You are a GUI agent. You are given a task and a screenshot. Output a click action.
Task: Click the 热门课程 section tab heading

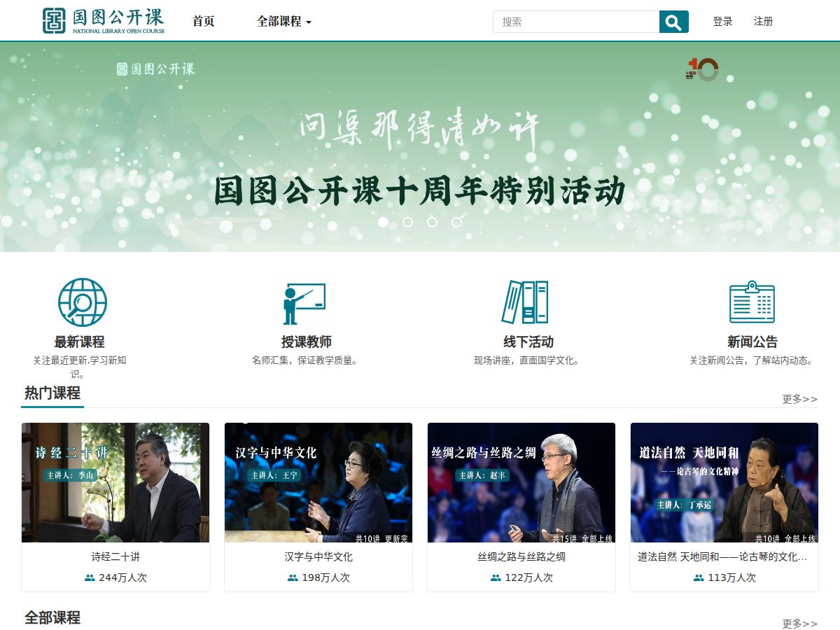click(x=52, y=393)
